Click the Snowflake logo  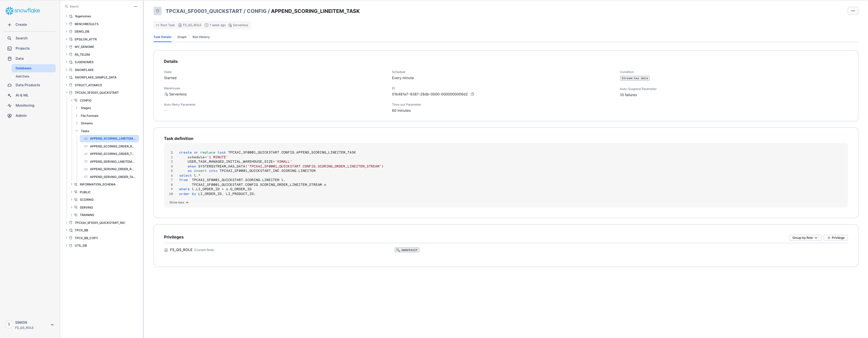(x=23, y=11)
